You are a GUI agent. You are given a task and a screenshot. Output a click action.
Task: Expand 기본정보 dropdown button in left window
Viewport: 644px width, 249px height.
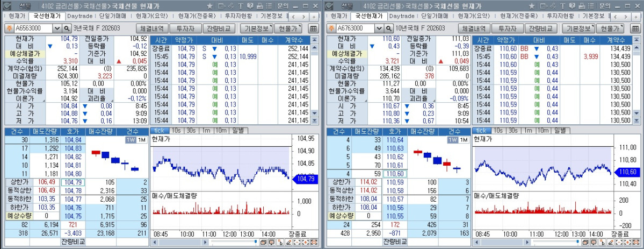[256, 29]
